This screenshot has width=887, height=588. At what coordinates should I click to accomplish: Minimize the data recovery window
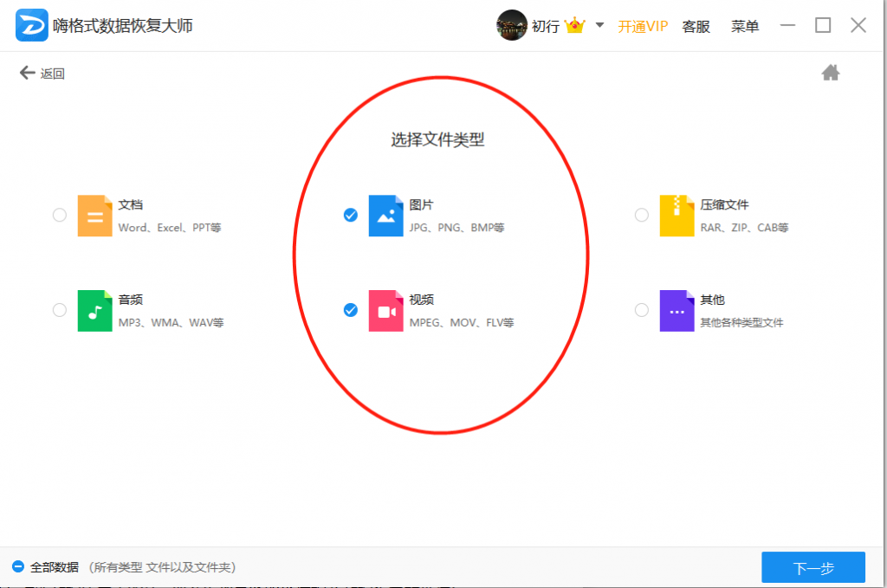[x=787, y=25]
